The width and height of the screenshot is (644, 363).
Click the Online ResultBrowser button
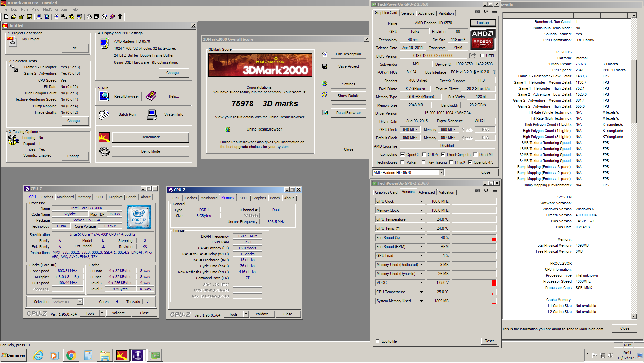pyautogui.click(x=264, y=129)
